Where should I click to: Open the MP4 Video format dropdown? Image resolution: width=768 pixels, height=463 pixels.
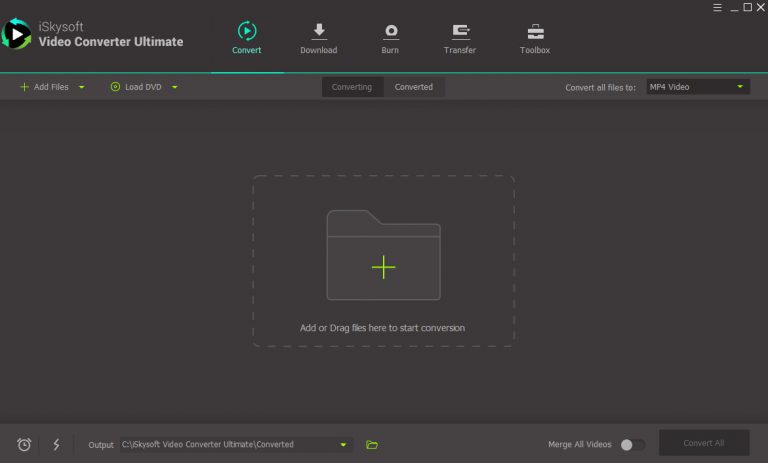pyautogui.click(x=698, y=87)
